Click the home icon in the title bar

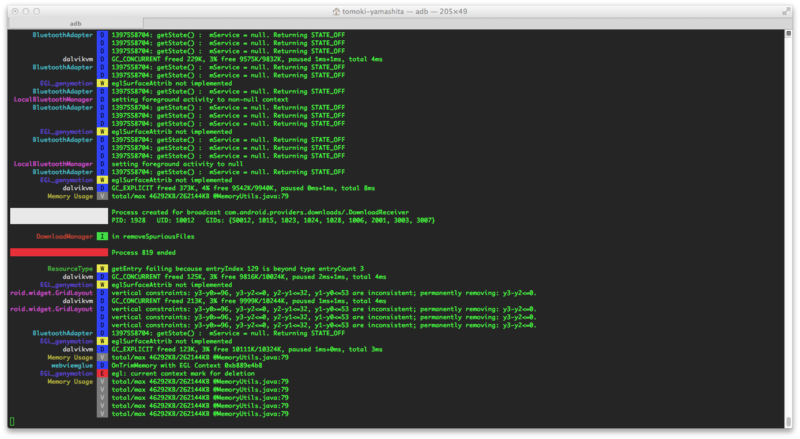(336, 11)
